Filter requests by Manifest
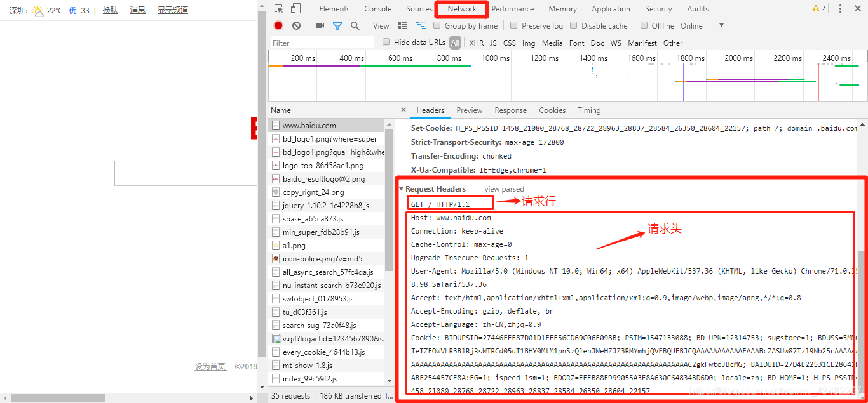This screenshot has width=868, height=403. point(642,43)
